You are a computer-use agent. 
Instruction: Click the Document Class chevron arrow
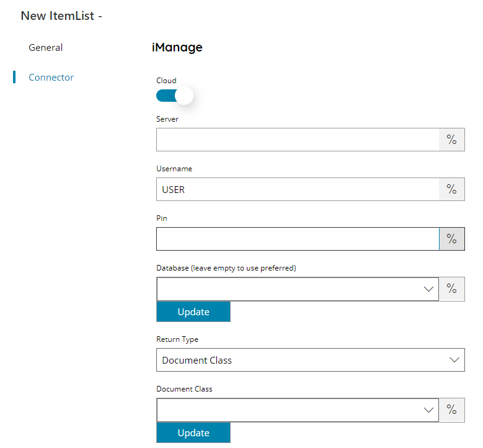(428, 410)
